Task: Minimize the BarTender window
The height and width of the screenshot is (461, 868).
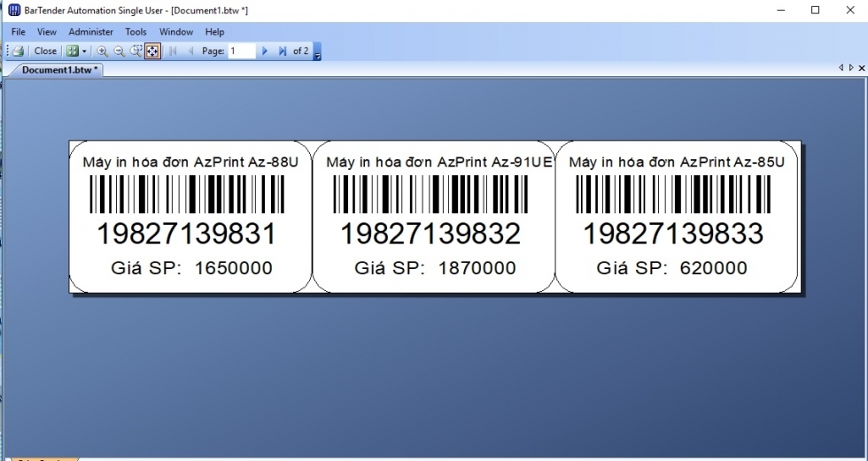Action: point(781,10)
